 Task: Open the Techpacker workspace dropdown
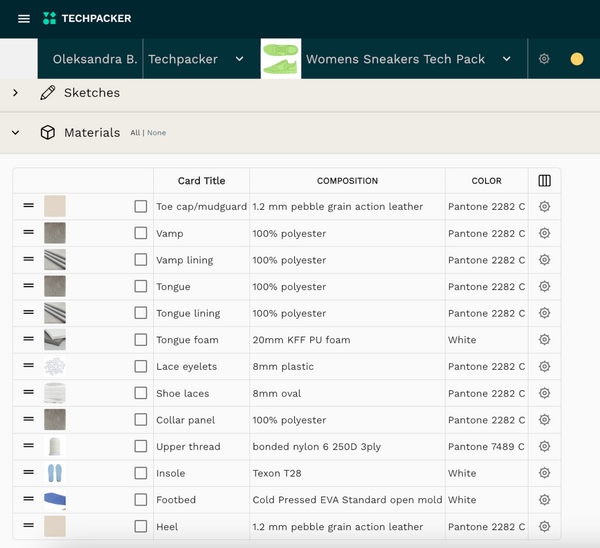tap(239, 59)
